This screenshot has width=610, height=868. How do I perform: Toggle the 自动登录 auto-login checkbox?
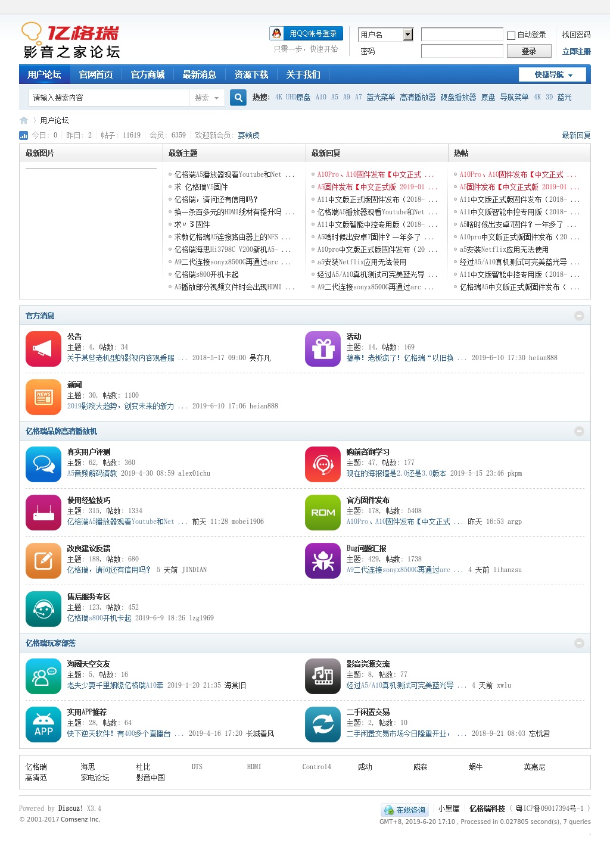click(511, 35)
